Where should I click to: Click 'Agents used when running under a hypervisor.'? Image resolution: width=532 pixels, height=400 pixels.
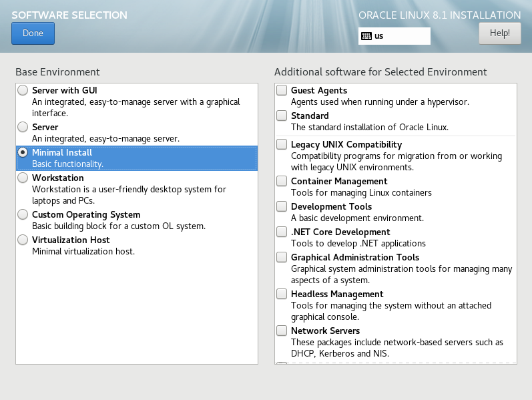(x=380, y=102)
